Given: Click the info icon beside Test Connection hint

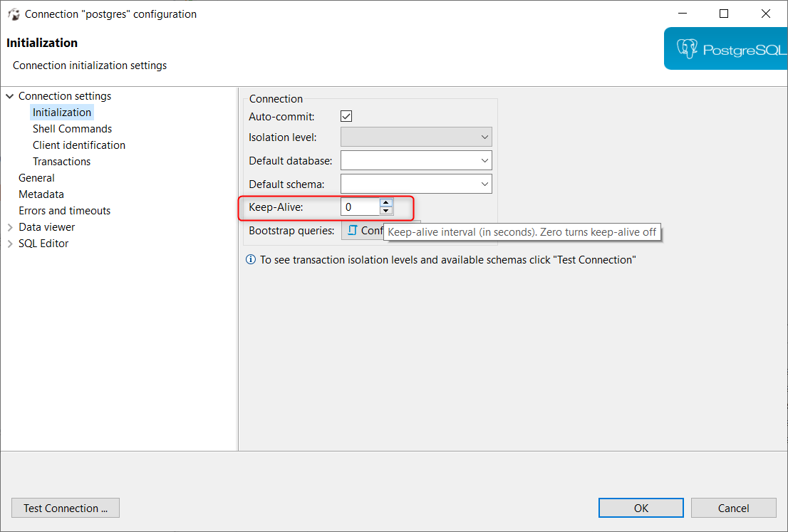Looking at the screenshot, I should pos(250,260).
